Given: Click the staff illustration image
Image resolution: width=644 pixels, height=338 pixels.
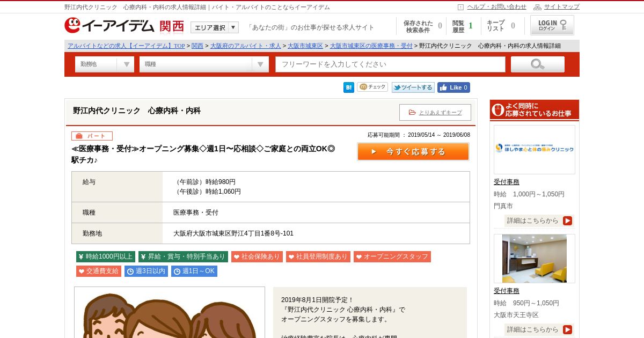Looking at the screenshot, I should click(x=170, y=312).
